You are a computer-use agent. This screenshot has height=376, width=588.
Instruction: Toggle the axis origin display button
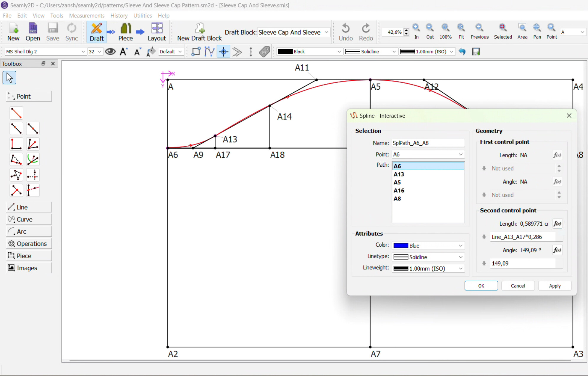click(224, 52)
